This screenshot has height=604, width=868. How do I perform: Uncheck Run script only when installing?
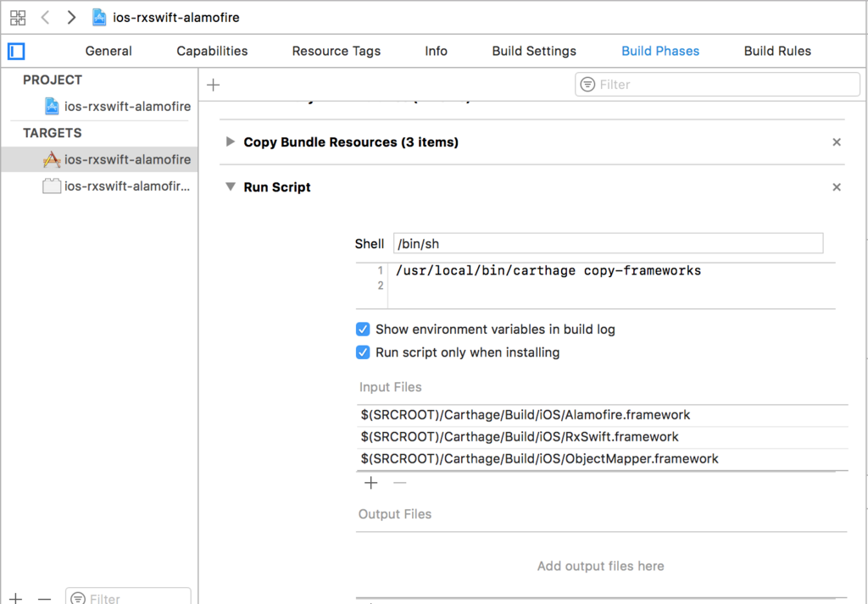(363, 352)
